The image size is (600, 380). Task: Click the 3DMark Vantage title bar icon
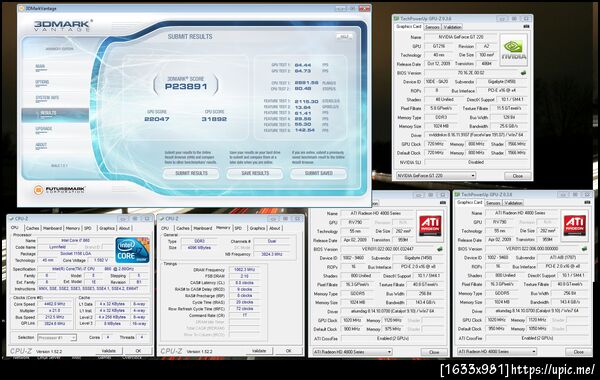(x=21, y=8)
